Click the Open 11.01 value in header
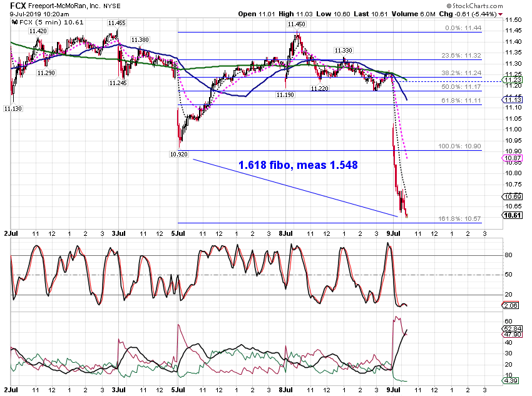Image resolution: width=532 pixels, height=396 pixels. point(257,14)
